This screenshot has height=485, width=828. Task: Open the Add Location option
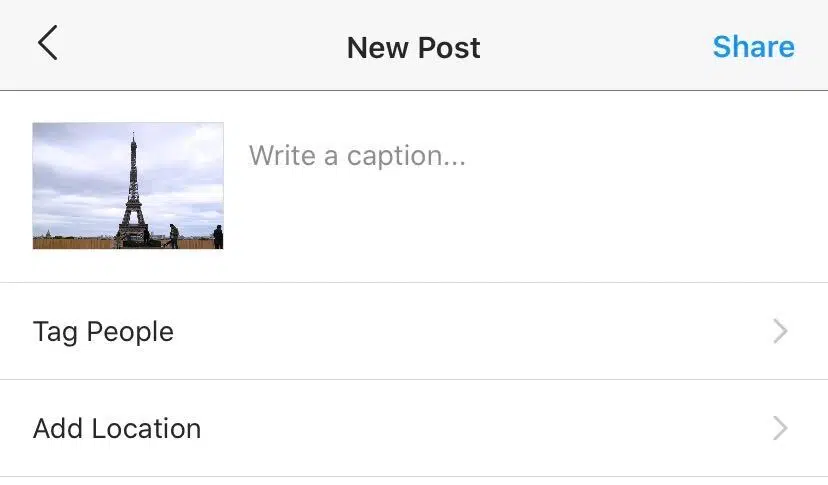pyautogui.click(x=414, y=428)
